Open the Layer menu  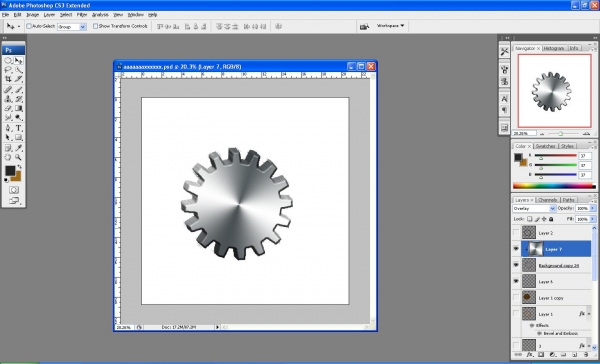tap(49, 15)
